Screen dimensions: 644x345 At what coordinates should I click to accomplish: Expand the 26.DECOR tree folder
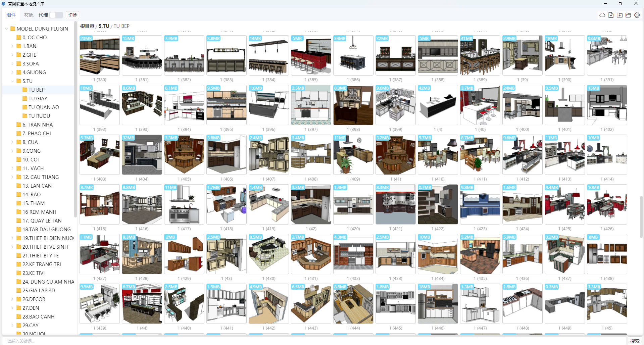click(12, 299)
